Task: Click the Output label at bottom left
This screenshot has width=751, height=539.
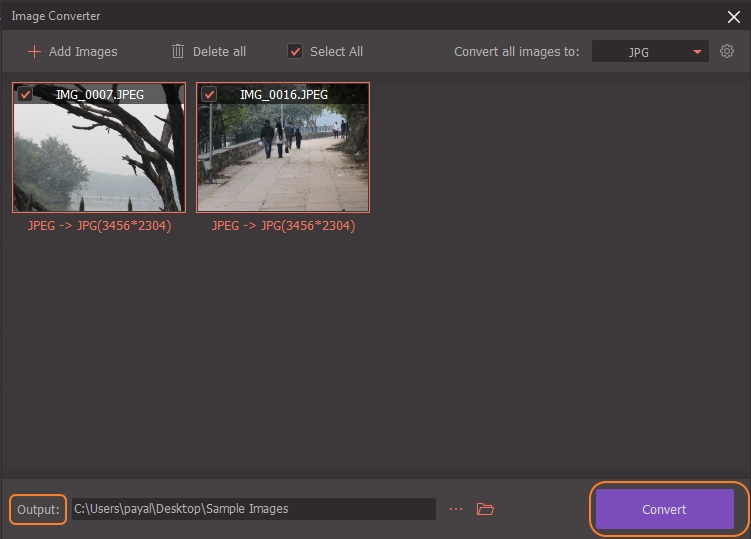Action: tap(38, 509)
